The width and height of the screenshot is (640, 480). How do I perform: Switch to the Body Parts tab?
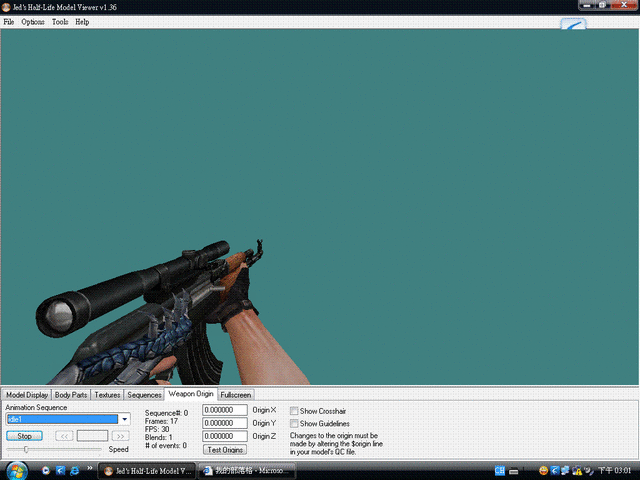(71, 395)
